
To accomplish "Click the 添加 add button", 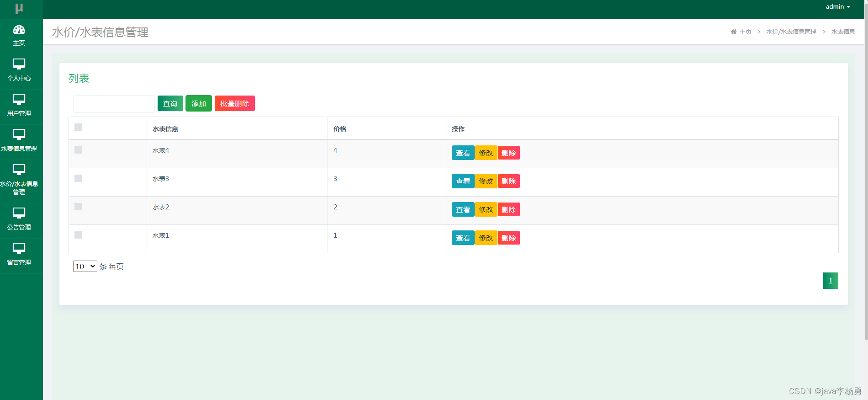I will point(199,103).
